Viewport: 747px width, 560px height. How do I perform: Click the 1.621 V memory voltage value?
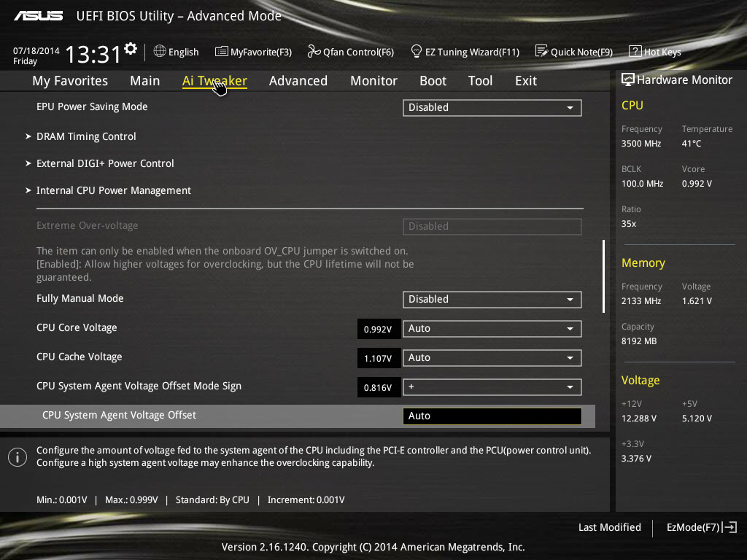(697, 301)
